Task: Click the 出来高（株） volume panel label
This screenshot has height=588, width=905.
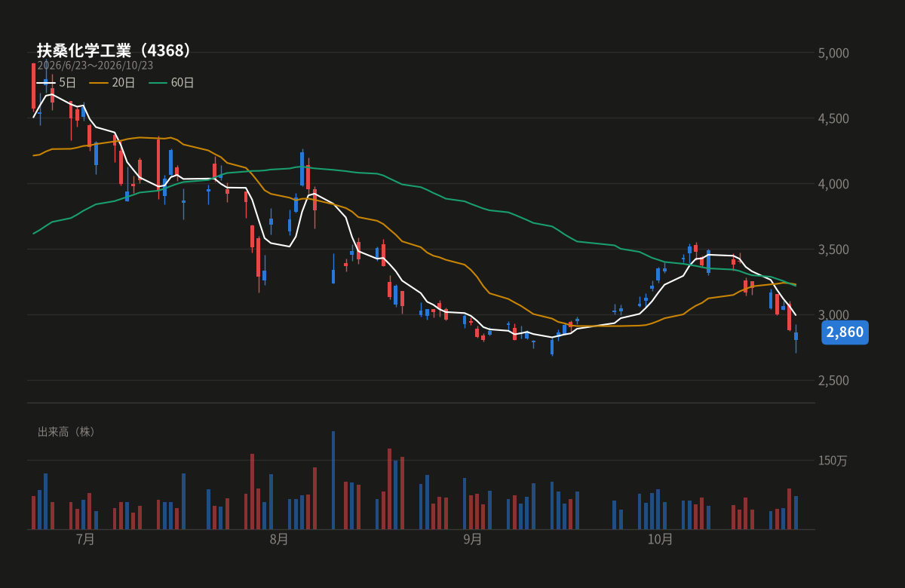Action: point(67,432)
